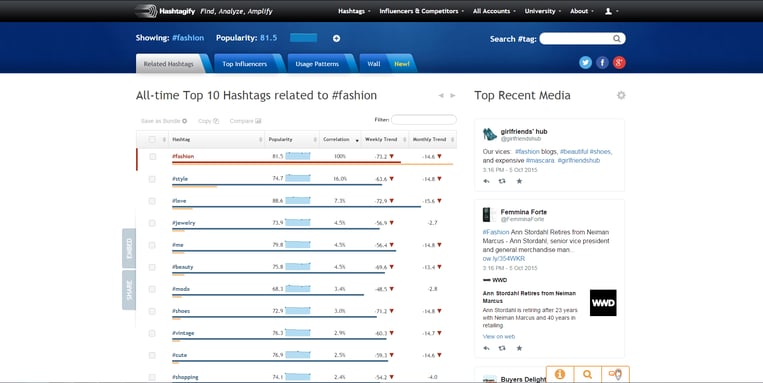The width and height of the screenshot is (763, 383).
Task: Check the #jewelry row checkbox
Action: pyautogui.click(x=152, y=223)
